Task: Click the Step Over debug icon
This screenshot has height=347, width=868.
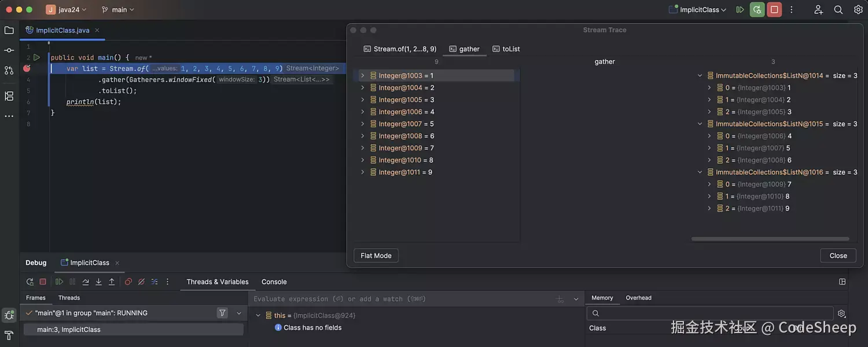Action: click(x=86, y=282)
